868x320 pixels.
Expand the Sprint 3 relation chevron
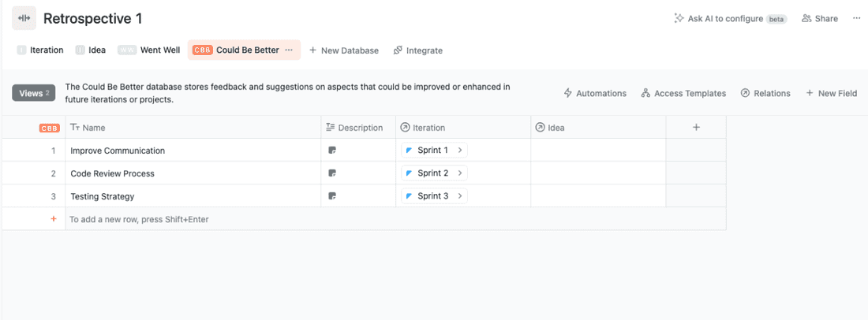pyautogui.click(x=459, y=195)
